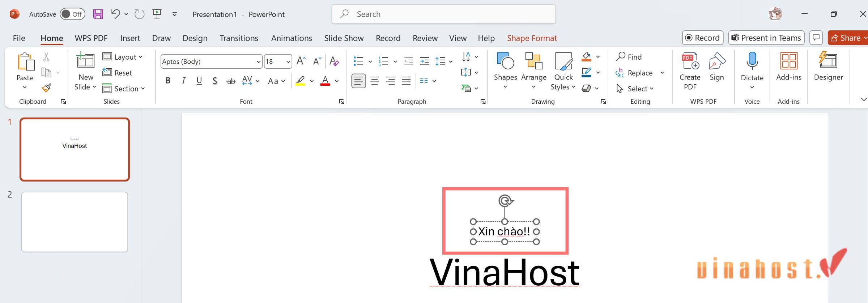Clear all formatting
Viewport: 868px width, 303px height.
tap(334, 61)
